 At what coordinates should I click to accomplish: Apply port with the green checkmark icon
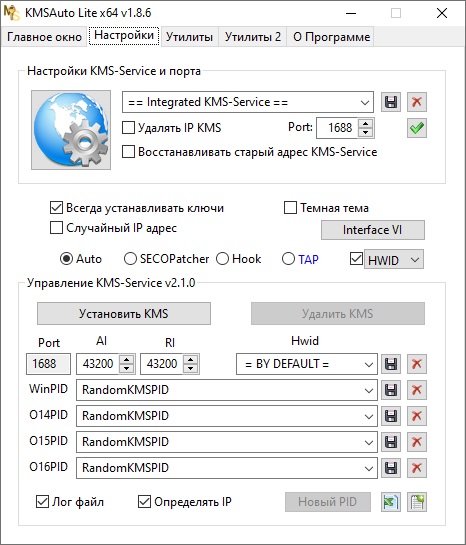click(x=417, y=128)
